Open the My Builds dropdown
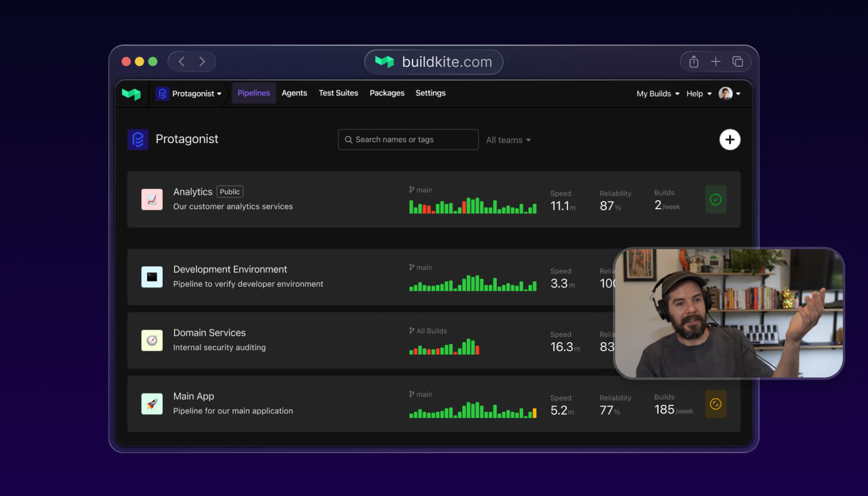Image resolution: width=868 pixels, height=496 pixels. pyautogui.click(x=657, y=93)
